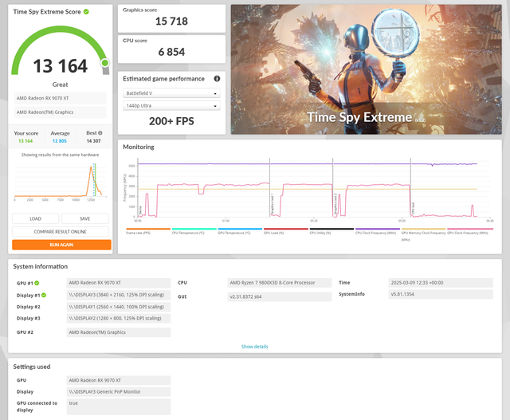Select the GPU #2 AMD Radeon(TM) Graphics field

coord(119,332)
